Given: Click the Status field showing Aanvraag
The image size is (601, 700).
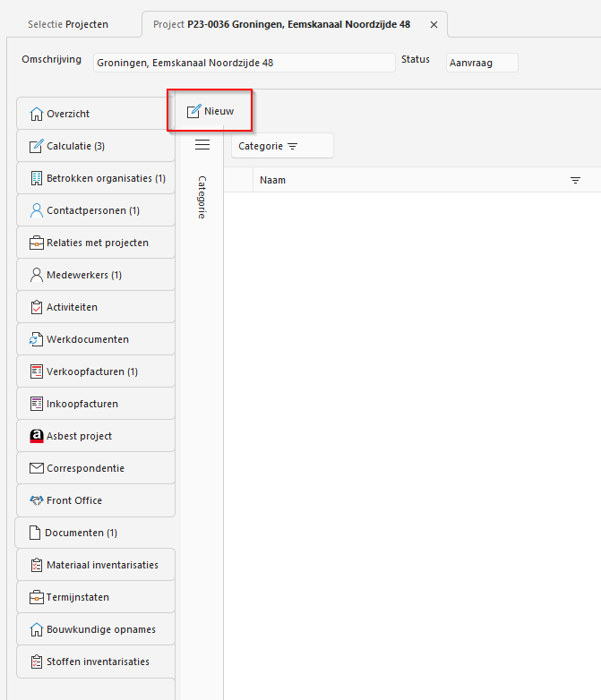Looking at the screenshot, I should (482, 63).
